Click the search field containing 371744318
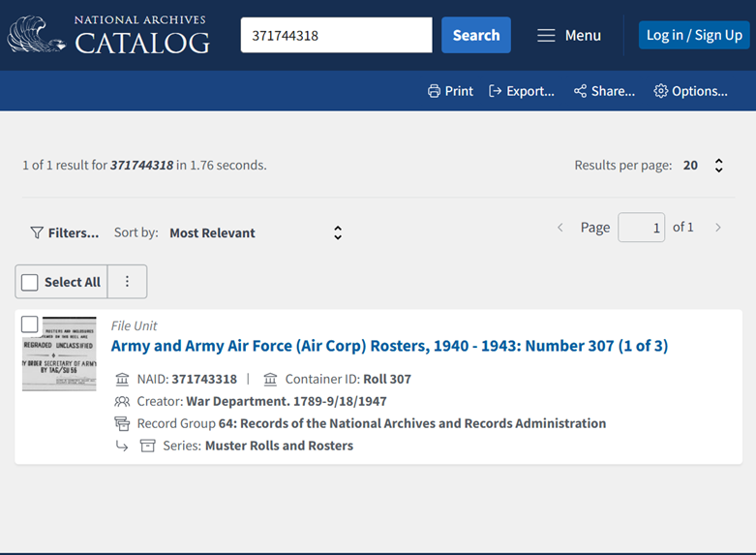This screenshot has width=756, height=555. click(335, 36)
